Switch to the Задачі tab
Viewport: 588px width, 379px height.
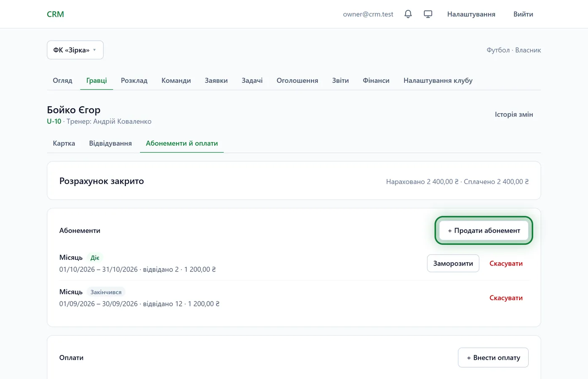click(x=252, y=80)
